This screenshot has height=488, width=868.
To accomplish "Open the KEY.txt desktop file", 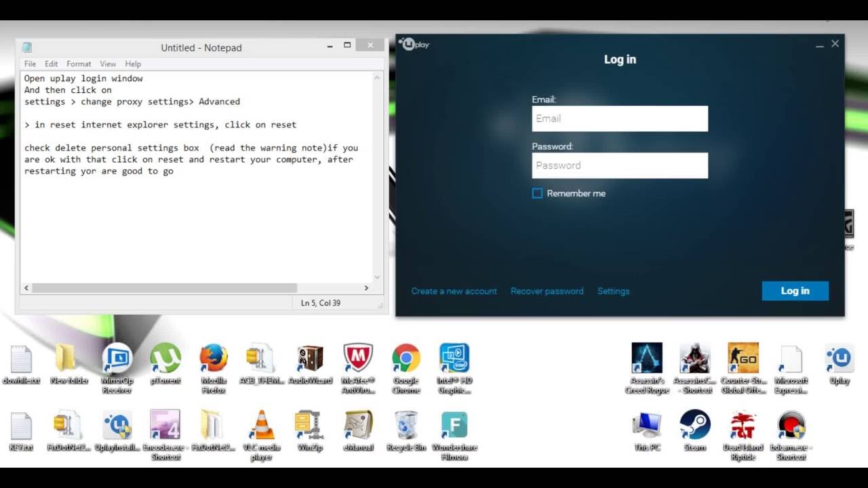I will click(21, 431).
